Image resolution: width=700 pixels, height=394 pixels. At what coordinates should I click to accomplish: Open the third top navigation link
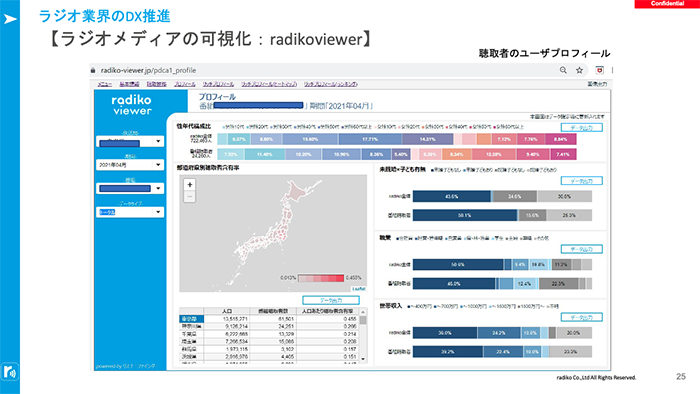point(156,84)
